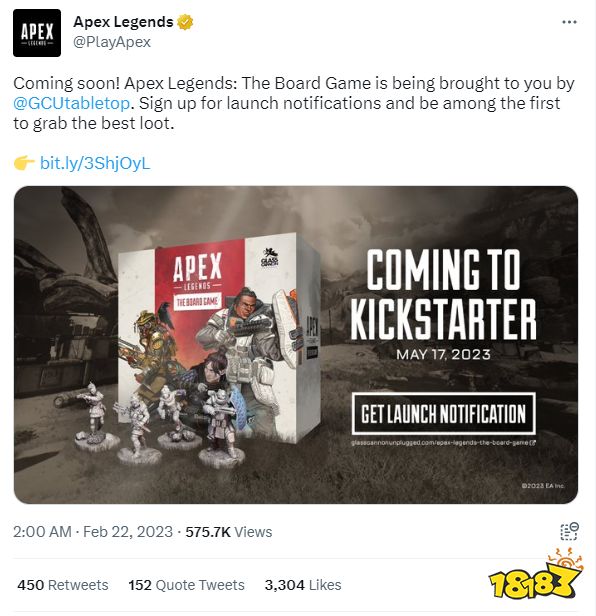Open the three-dot more options menu
The height and width of the screenshot is (616, 596).
click(569, 22)
